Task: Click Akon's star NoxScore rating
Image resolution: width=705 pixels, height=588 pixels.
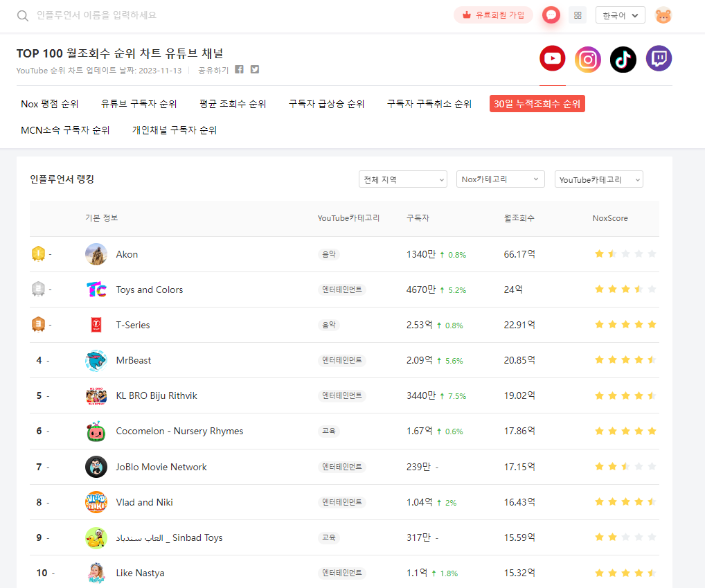Action: 625,254
